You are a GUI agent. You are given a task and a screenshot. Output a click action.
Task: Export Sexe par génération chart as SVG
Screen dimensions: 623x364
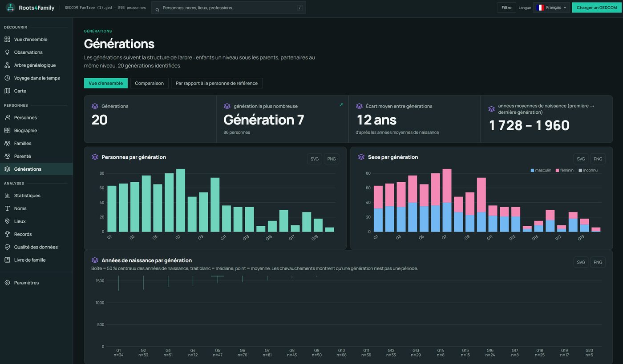point(581,159)
